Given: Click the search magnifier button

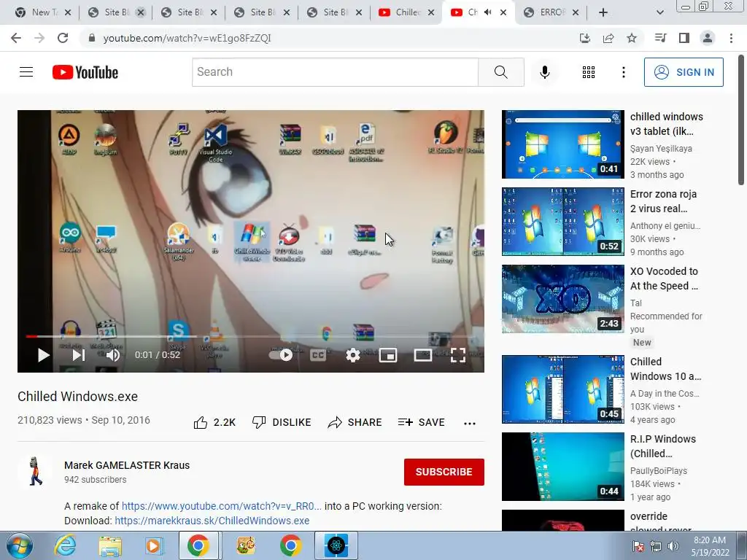Looking at the screenshot, I should click(x=500, y=72).
